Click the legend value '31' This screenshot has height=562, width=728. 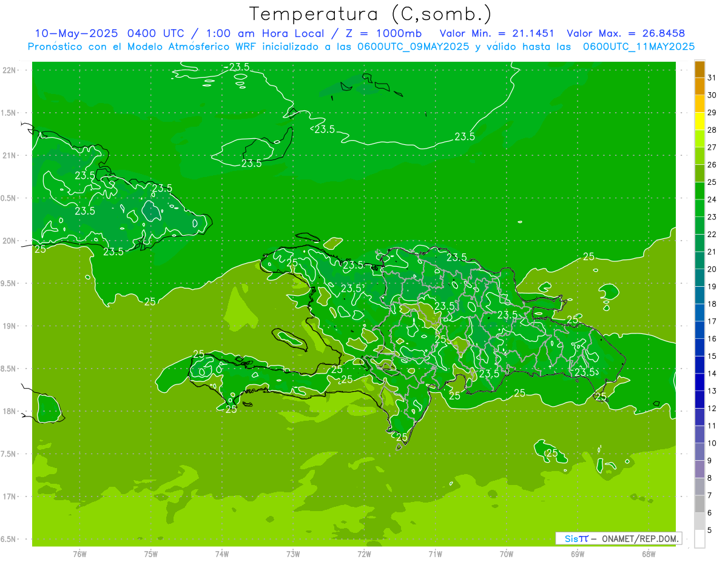pyautogui.click(x=712, y=78)
